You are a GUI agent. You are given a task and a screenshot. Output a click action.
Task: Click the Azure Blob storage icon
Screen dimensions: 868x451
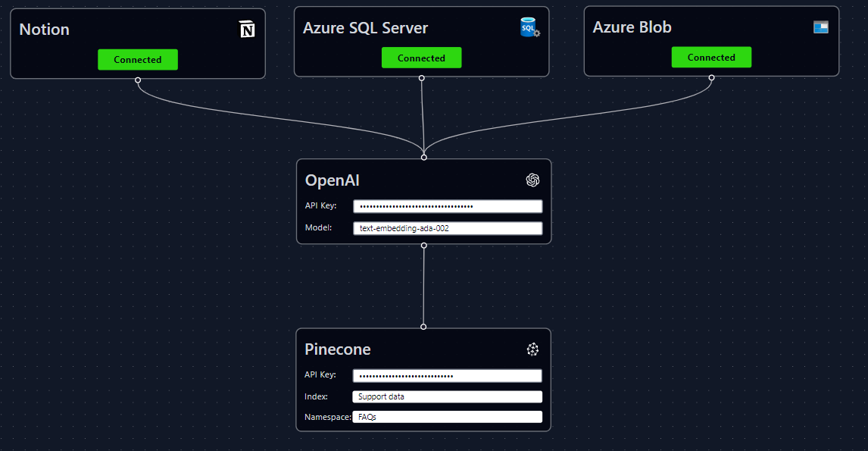pyautogui.click(x=820, y=27)
